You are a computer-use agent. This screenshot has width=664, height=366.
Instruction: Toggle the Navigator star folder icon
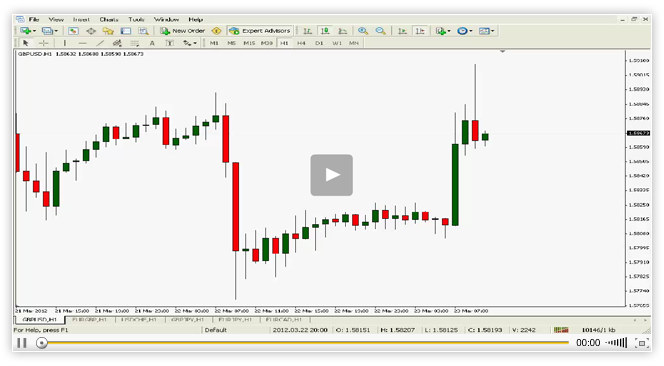pos(108,31)
